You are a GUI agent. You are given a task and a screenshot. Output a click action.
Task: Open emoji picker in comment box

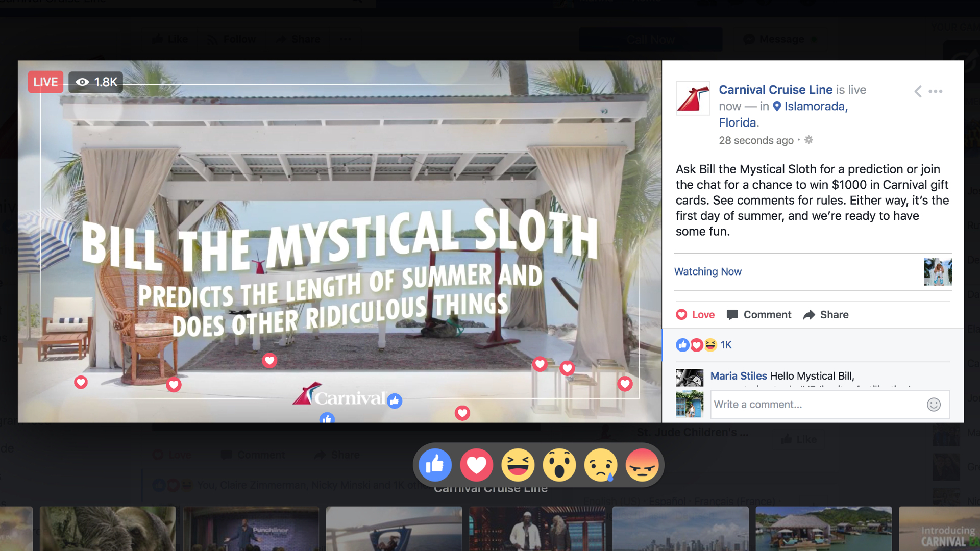point(934,405)
